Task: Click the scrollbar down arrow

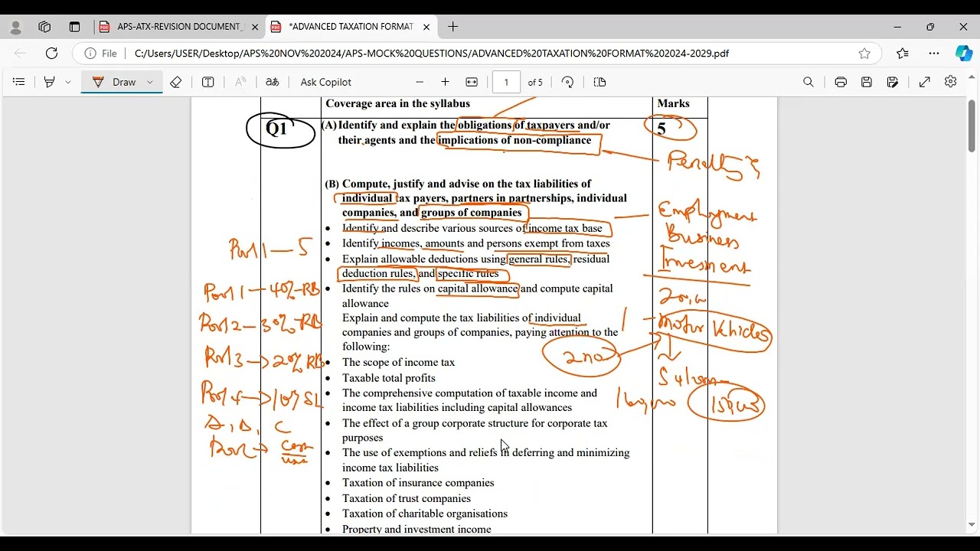Action: coord(972,525)
